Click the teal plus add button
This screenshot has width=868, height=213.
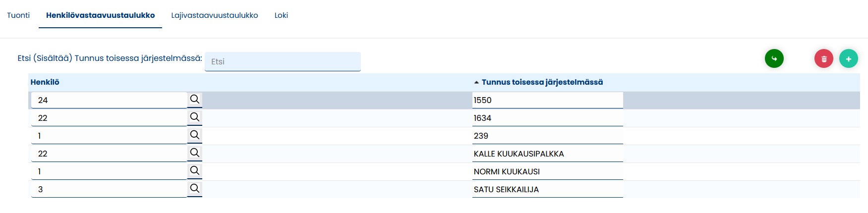(848, 58)
